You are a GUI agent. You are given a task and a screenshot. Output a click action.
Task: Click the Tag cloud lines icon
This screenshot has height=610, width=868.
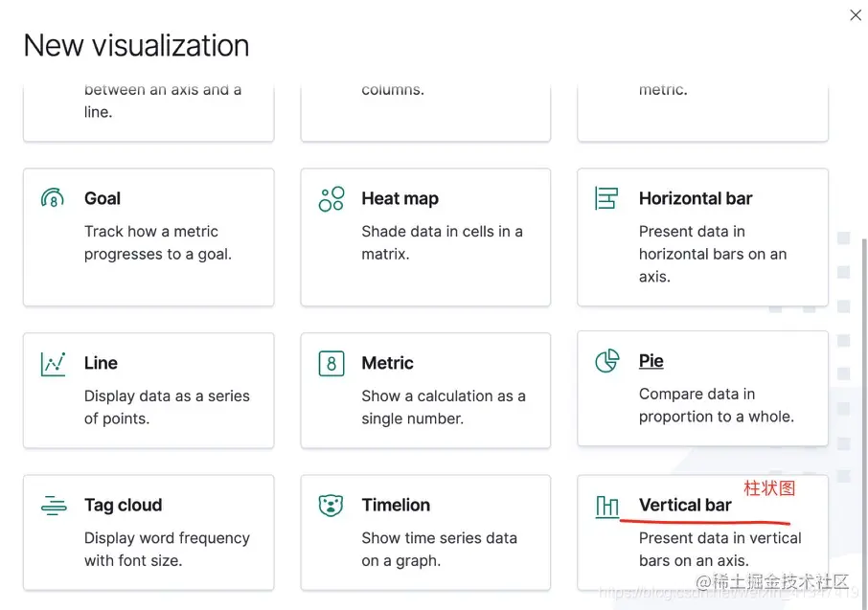54,506
